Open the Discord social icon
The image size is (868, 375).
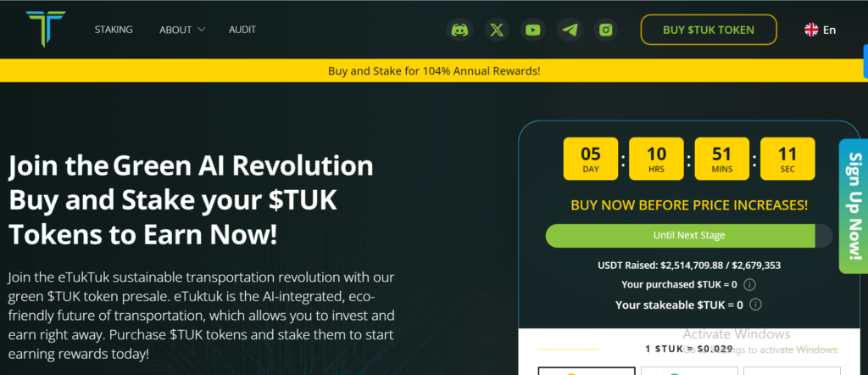pyautogui.click(x=459, y=30)
